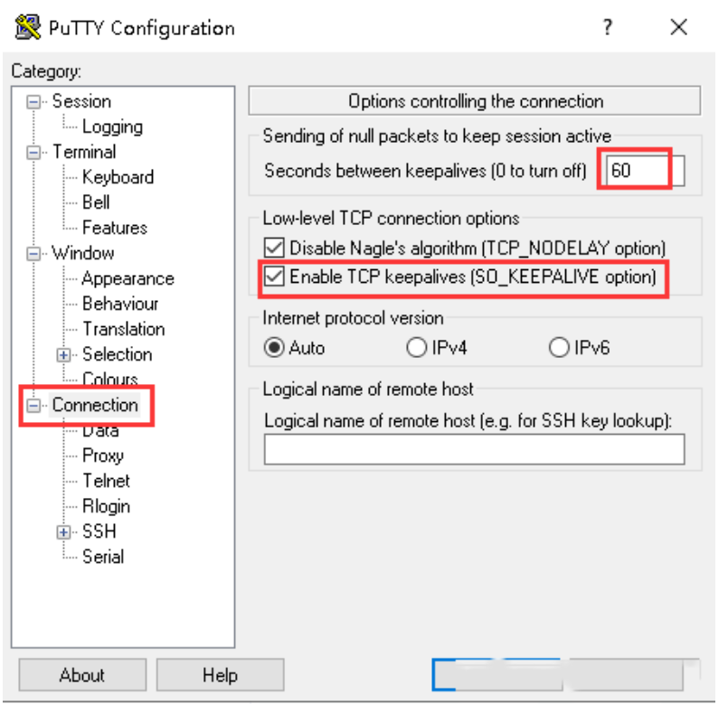Open the Proxy category
728x704 pixels.
click(103, 455)
